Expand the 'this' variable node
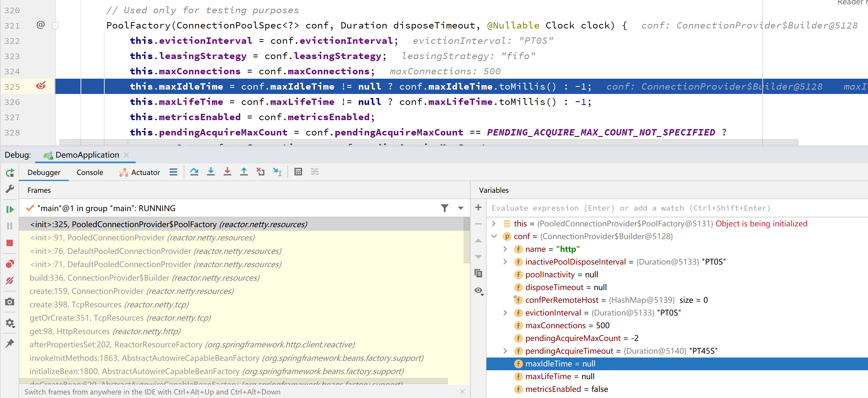Screen dimensions: 868x398 [494, 223]
